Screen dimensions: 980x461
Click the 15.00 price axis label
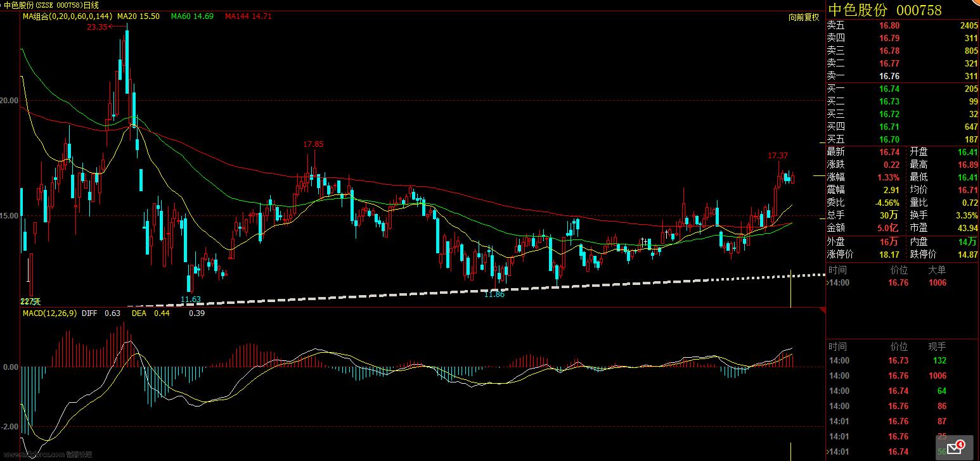[10, 216]
